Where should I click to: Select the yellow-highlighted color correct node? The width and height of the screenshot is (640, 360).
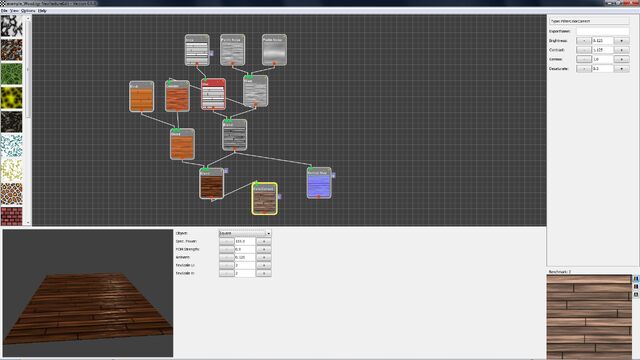(x=264, y=199)
